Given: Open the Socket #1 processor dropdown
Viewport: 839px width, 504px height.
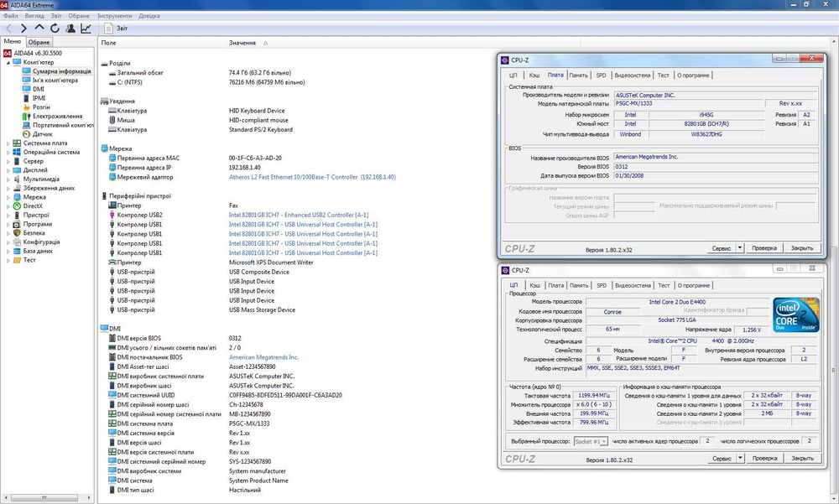Looking at the screenshot, I should click(x=590, y=440).
